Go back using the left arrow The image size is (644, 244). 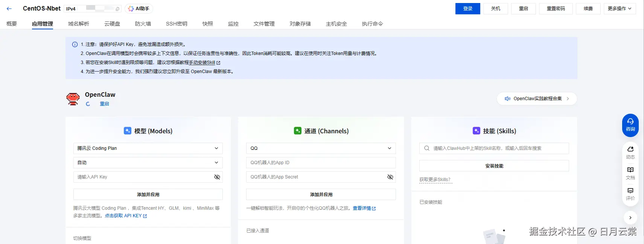[9, 9]
